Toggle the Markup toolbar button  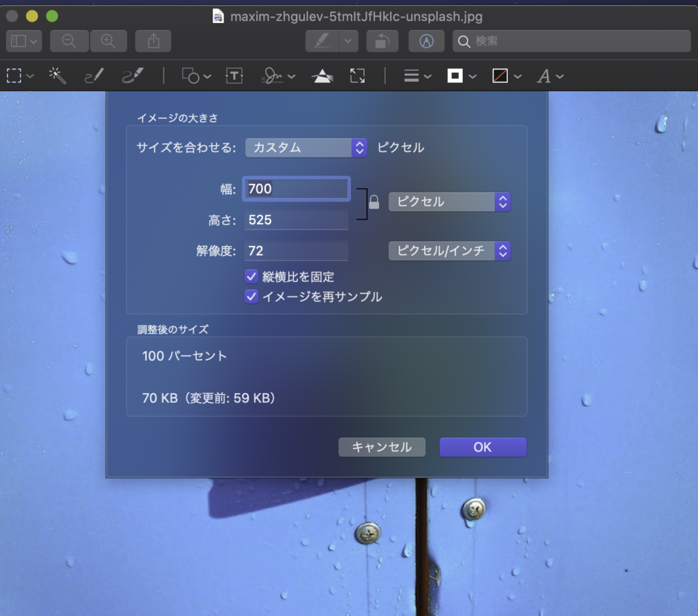(x=426, y=41)
